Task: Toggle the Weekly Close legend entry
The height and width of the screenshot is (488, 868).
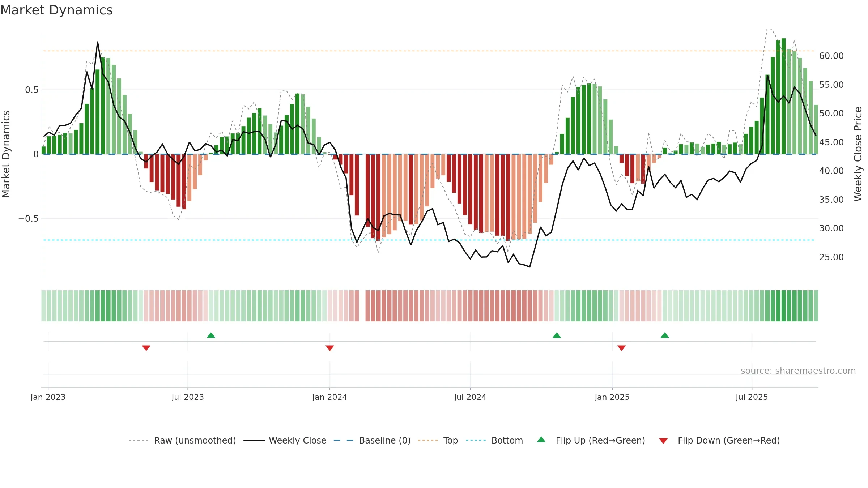Action: 285,440
